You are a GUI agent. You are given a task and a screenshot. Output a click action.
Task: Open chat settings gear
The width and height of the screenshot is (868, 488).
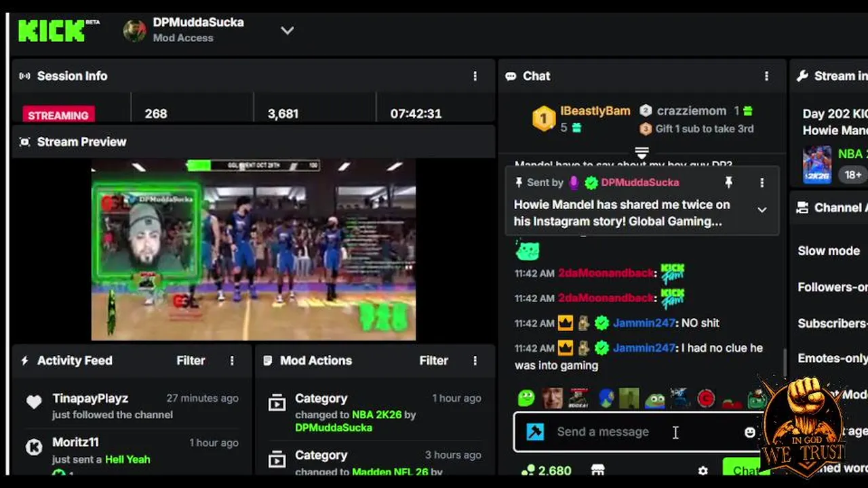pos(703,470)
